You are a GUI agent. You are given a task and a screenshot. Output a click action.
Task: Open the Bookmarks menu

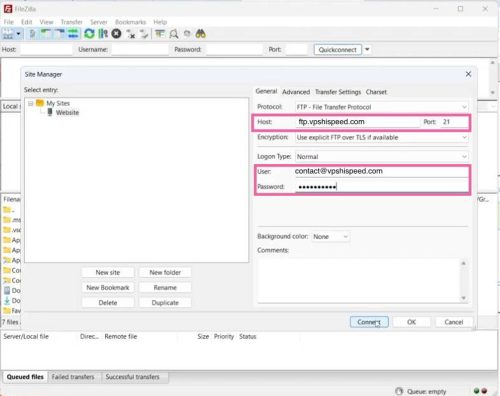[x=130, y=22]
